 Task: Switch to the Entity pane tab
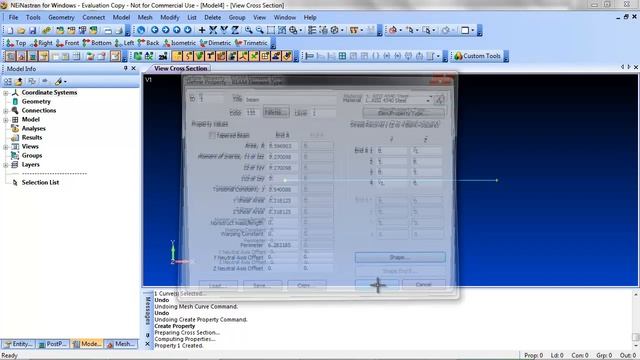coord(18,344)
